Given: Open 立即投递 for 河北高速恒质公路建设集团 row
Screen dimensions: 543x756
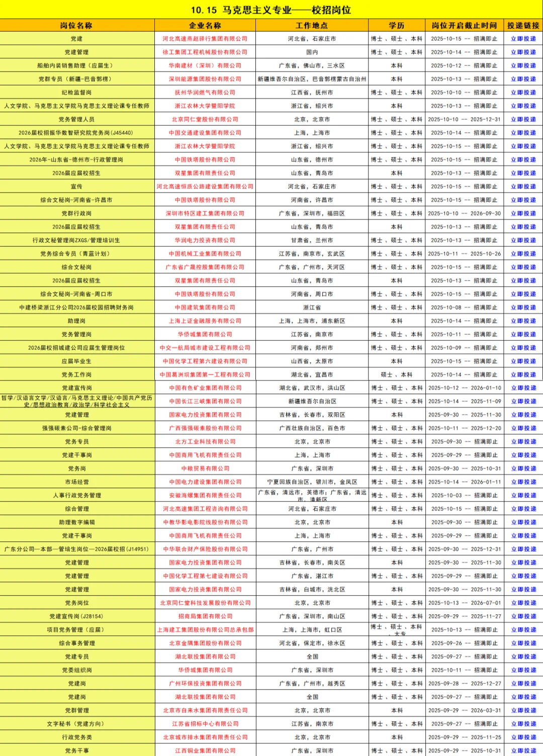Looking at the screenshot, I should tap(523, 186).
